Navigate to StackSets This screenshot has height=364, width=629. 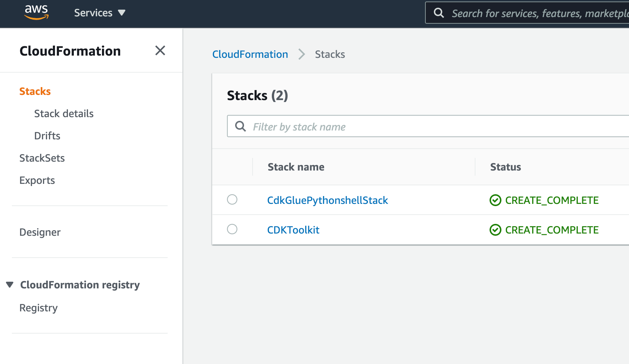(42, 158)
